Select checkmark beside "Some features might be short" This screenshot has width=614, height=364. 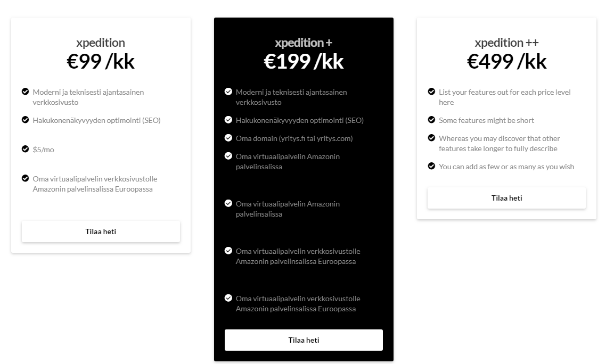(x=431, y=120)
